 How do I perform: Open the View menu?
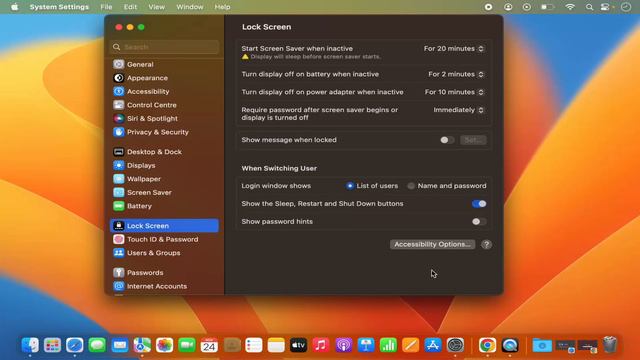pyautogui.click(x=156, y=7)
